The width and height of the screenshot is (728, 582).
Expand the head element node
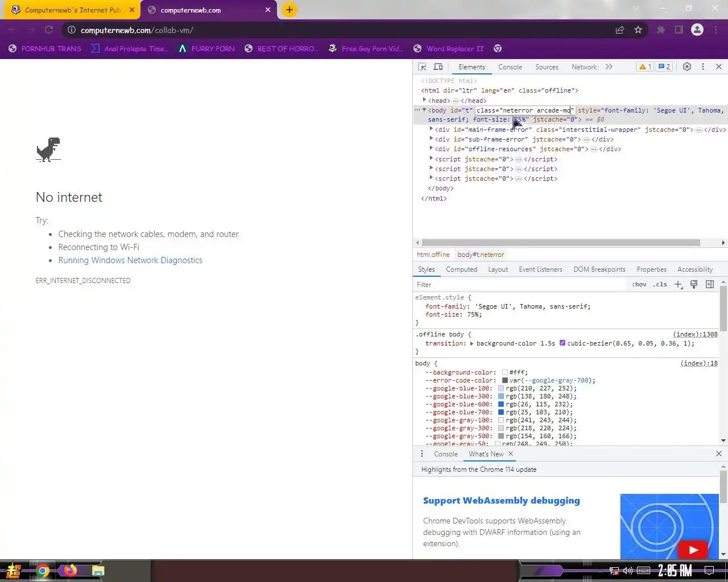click(424, 100)
